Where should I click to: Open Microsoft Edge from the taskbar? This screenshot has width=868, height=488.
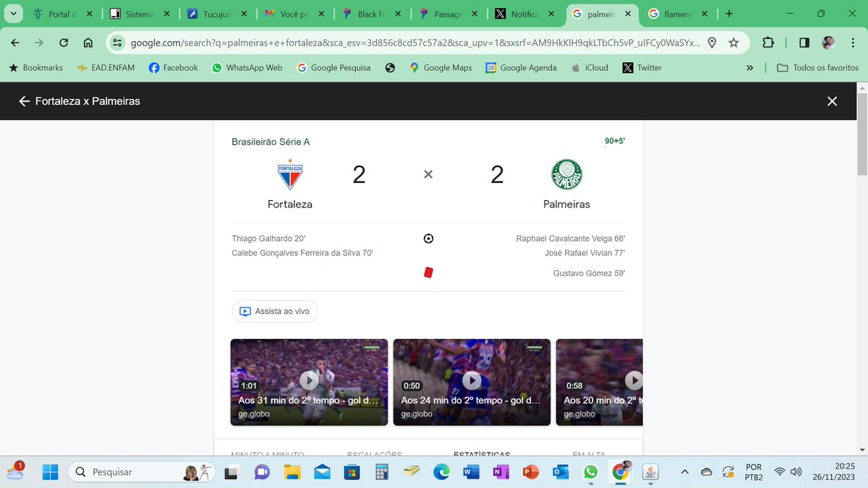[x=441, y=472]
